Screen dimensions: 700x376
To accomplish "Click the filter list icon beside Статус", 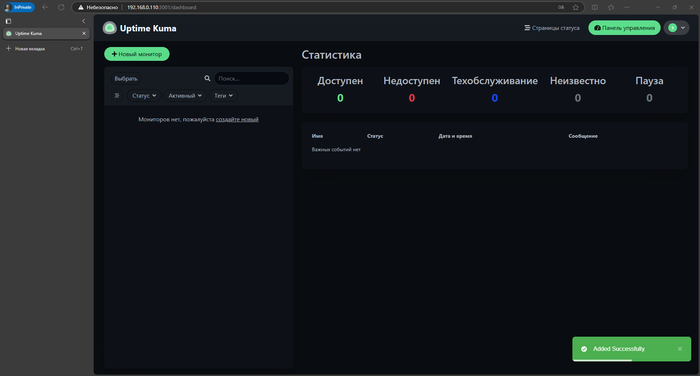I will tap(117, 96).
